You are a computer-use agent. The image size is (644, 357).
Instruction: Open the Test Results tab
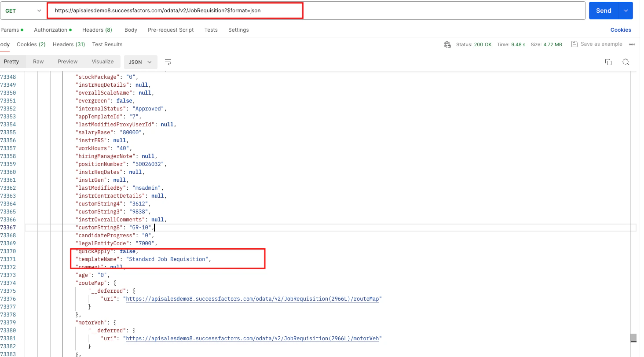tap(107, 44)
